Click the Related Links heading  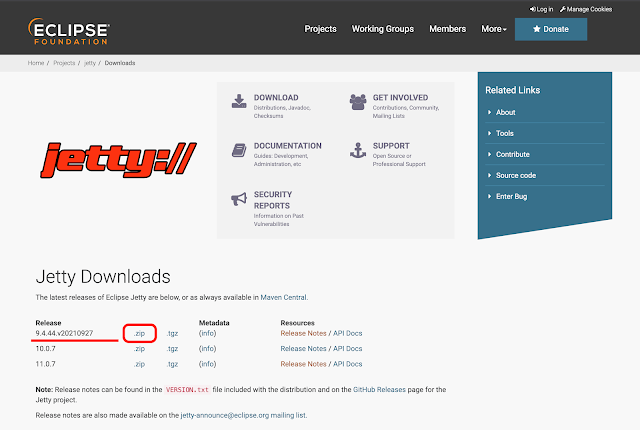coord(513,90)
